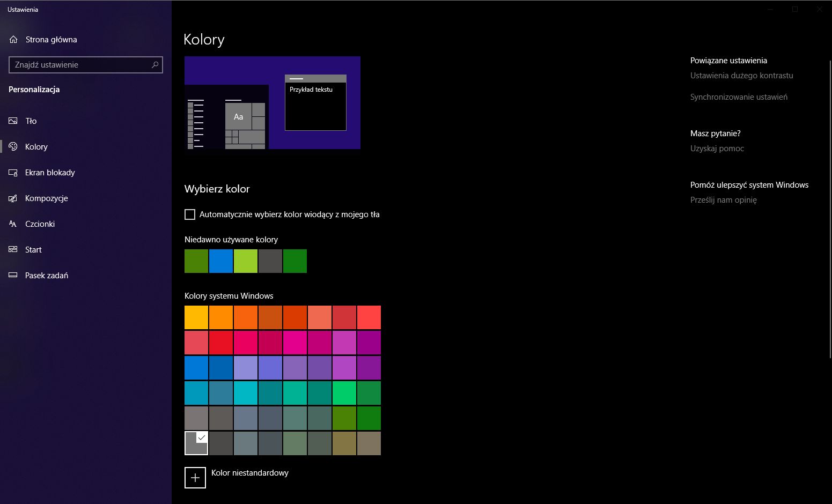Click Strona główna to return home
This screenshot has width=832, height=504.
51,39
